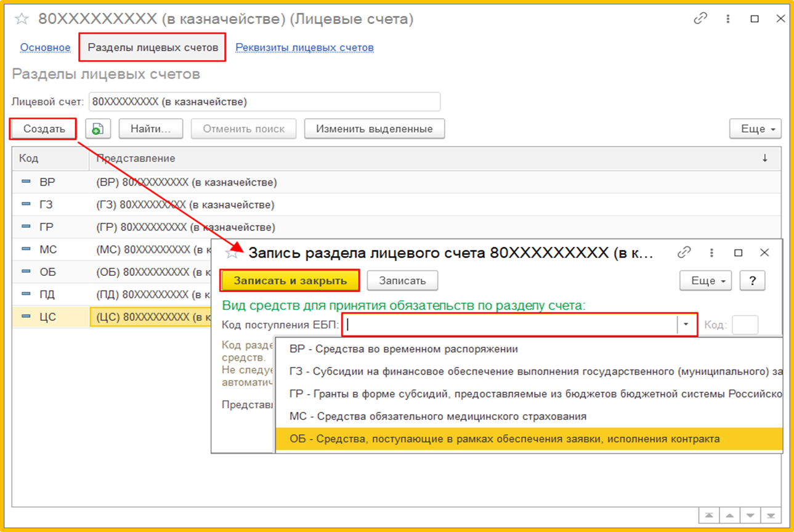The height and width of the screenshot is (532, 794).
Task: Click the row icon of the ВР entry
Action: click(26, 182)
